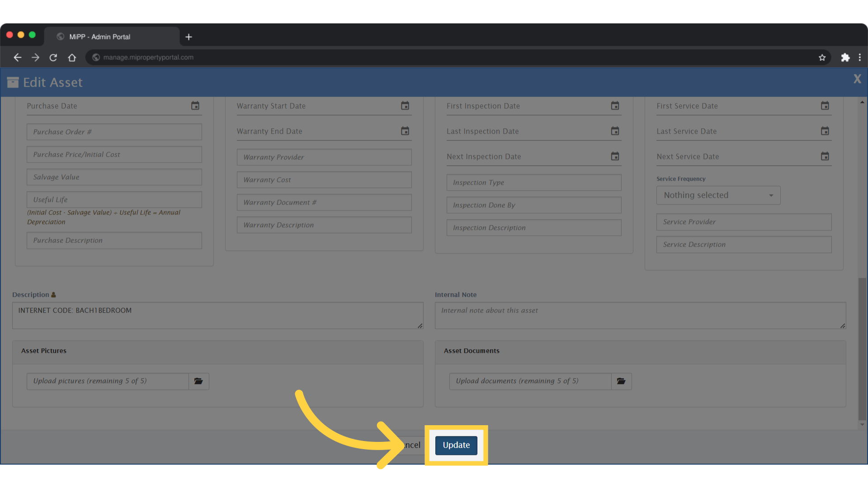Open the Last Inspection Date calendar picker
Viewport: 868px width, 488px height.
pyautogui.click(x=615, y=131)
